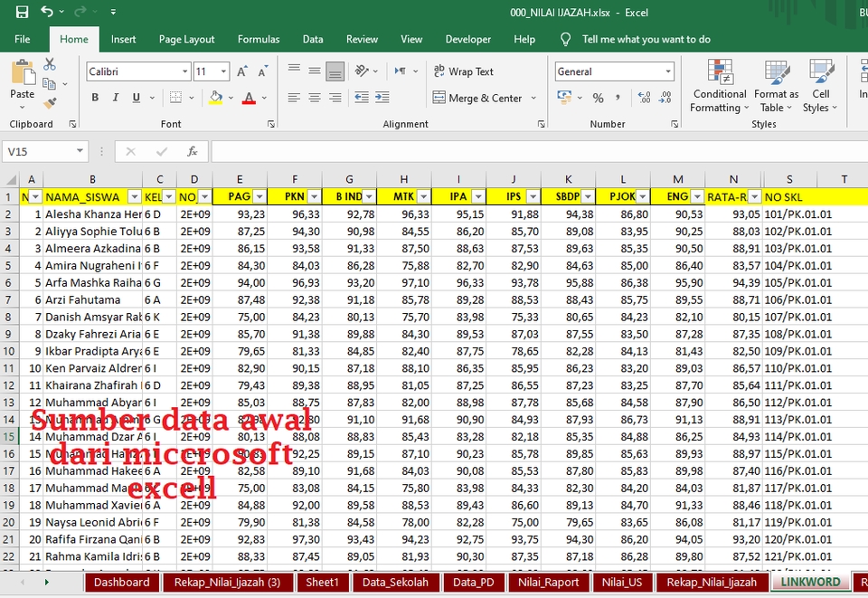The image size is (868, 598).
Task: Toggle Underline formatting
Action: click(137, 98)
